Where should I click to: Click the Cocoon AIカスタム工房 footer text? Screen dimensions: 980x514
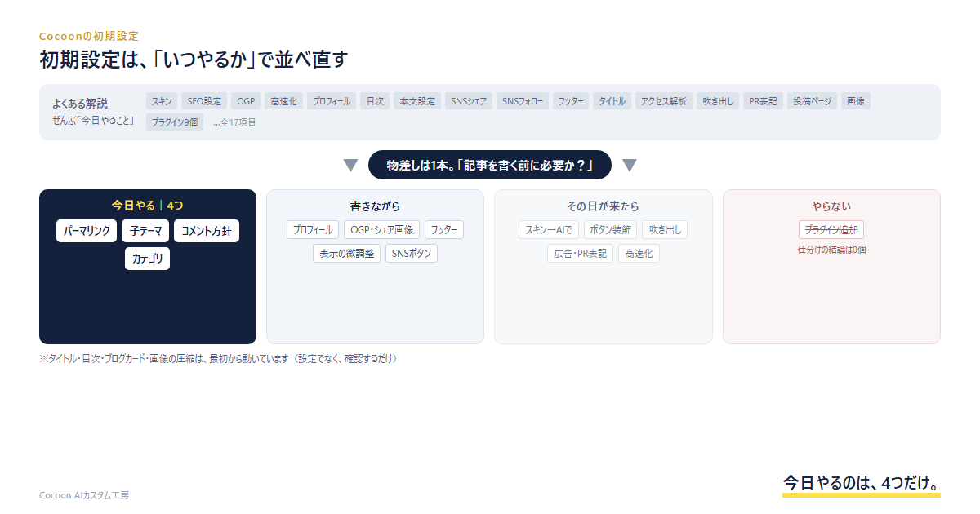(84, 495)
